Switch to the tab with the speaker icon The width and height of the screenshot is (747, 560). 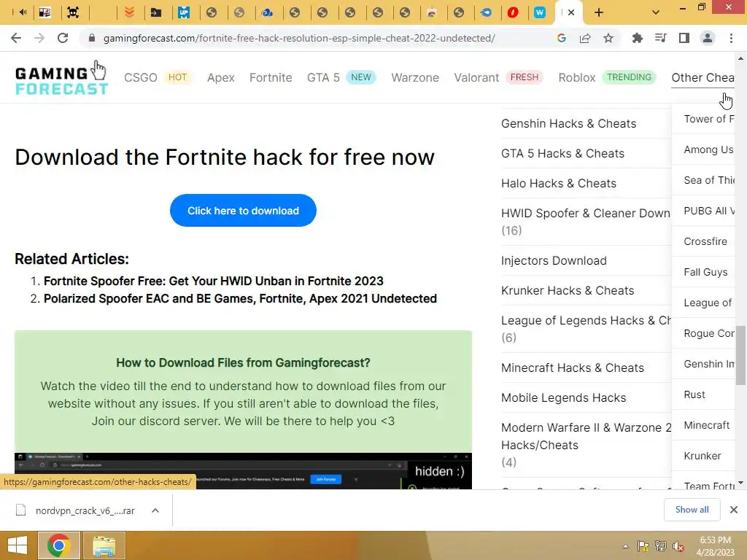click(x=22, y=13)
